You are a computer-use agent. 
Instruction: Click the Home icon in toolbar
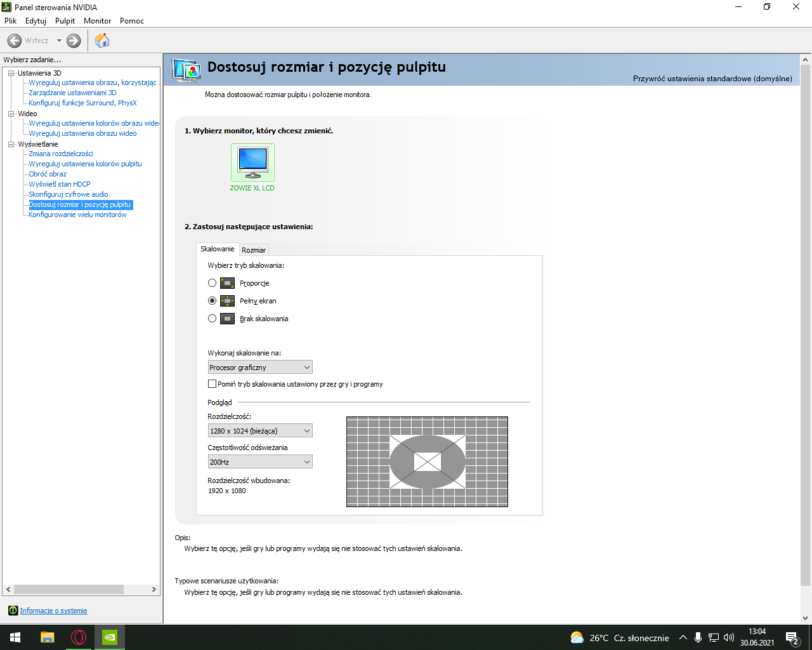click(x=102, y=41)
